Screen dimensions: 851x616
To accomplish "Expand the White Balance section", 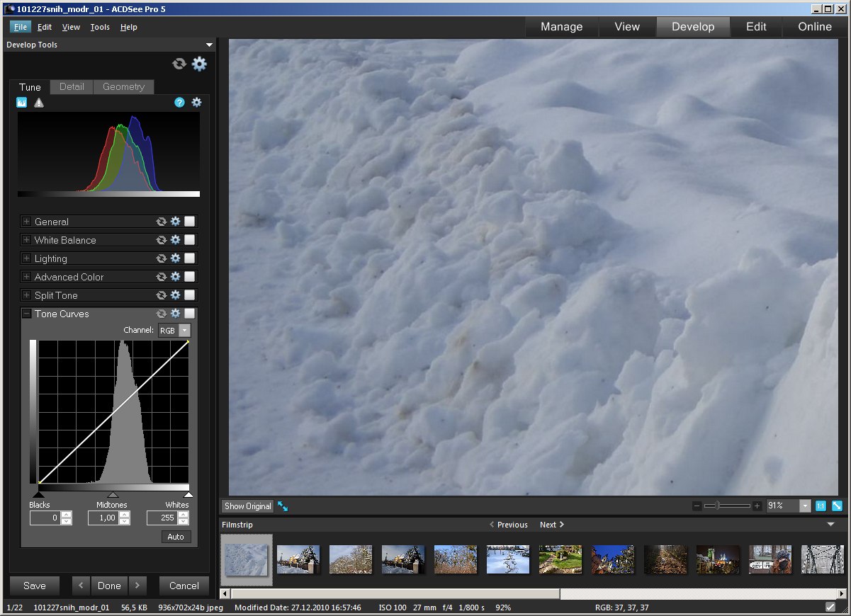I will (x=27, y=240).
